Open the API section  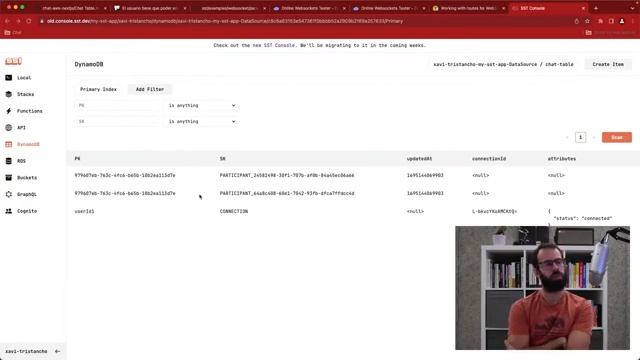tap(16, 128)
